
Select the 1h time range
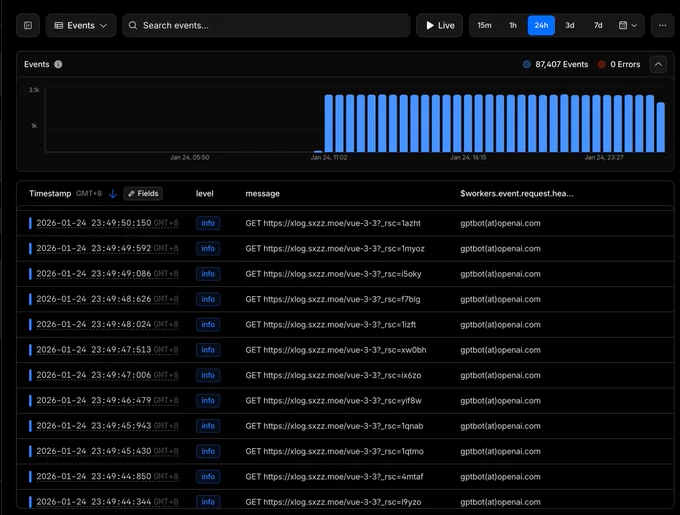point(513,26)
